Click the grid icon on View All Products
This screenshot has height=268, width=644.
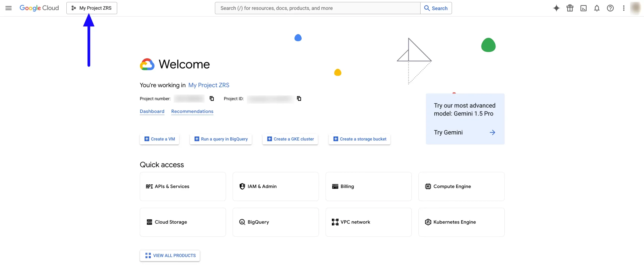point(148,255)
